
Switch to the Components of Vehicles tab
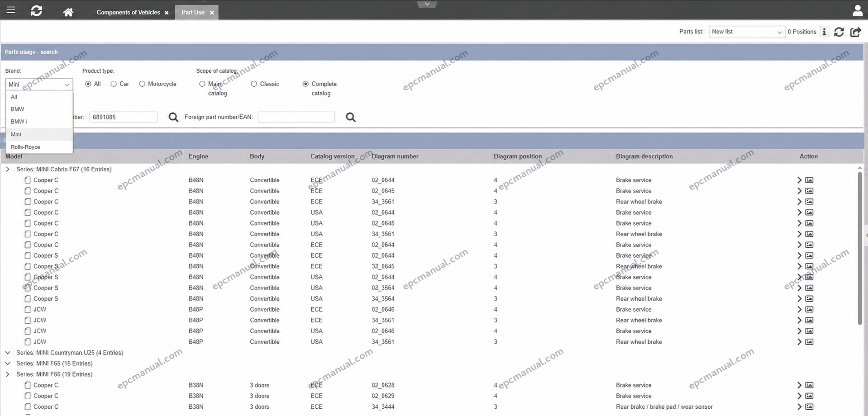(128, 12)
